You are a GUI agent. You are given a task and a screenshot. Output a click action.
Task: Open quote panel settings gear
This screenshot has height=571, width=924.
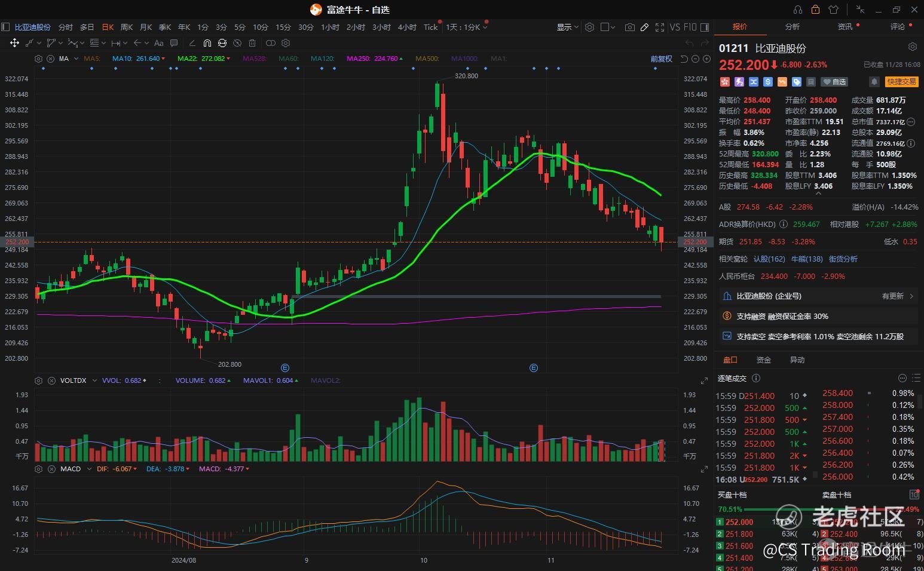click(x=912, y=47)
